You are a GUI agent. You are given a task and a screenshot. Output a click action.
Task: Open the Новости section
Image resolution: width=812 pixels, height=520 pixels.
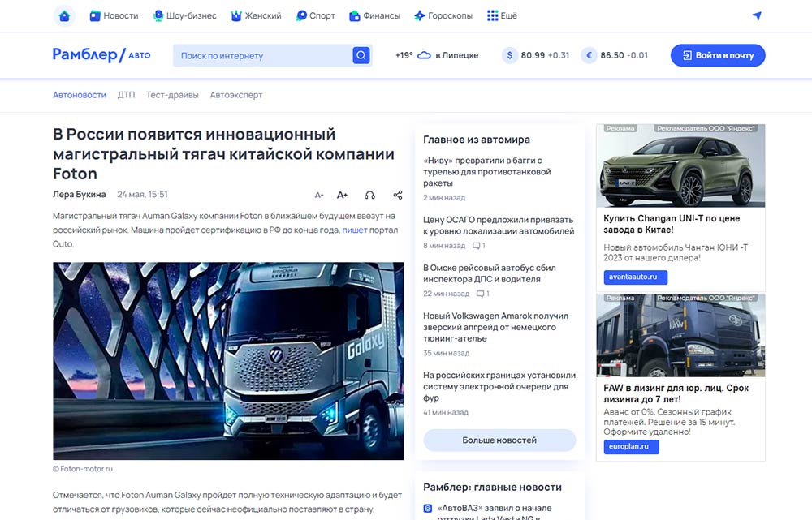pyautogui.click(x=114, y=16)
